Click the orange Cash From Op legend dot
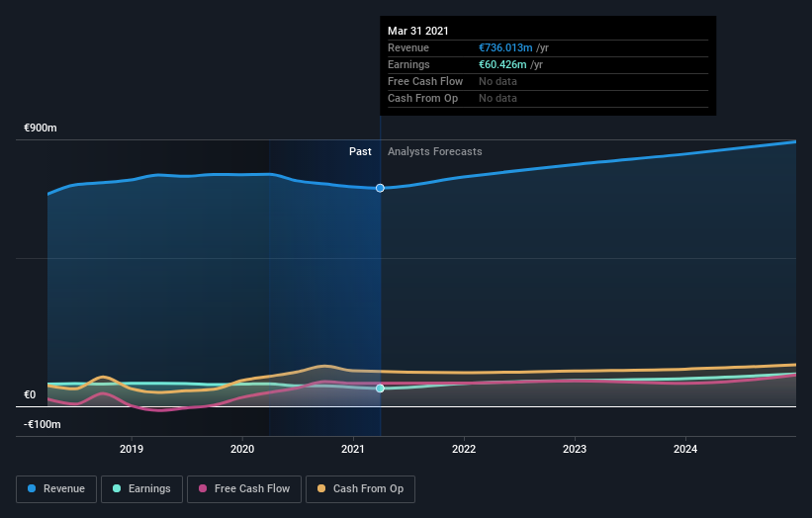The image size is (812, 518). (321, 488)
